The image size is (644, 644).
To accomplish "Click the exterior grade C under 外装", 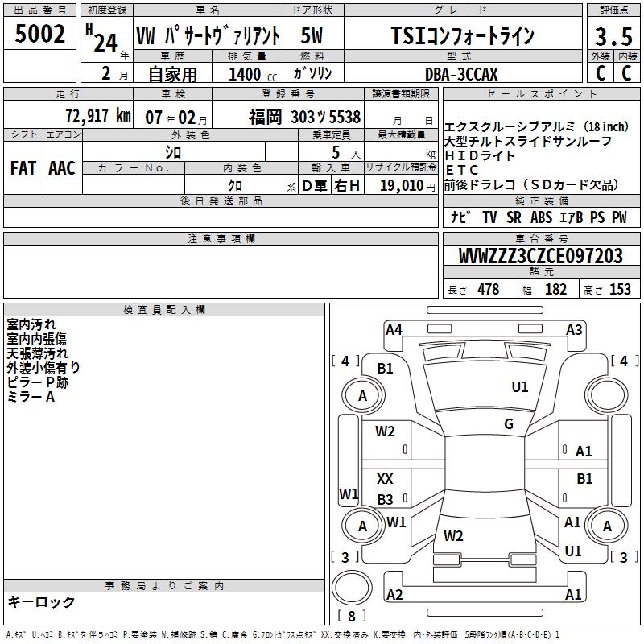I will [x=600, y=73].
